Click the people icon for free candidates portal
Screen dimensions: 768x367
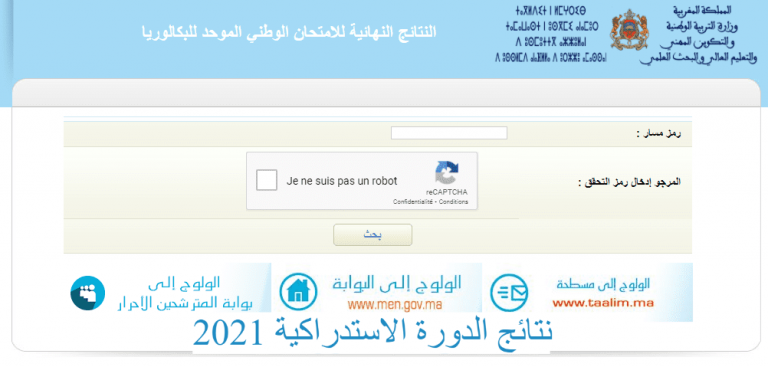(88, 293)
